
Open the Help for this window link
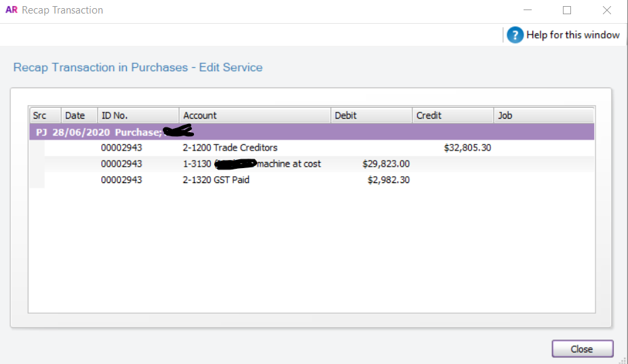point(572,35)
